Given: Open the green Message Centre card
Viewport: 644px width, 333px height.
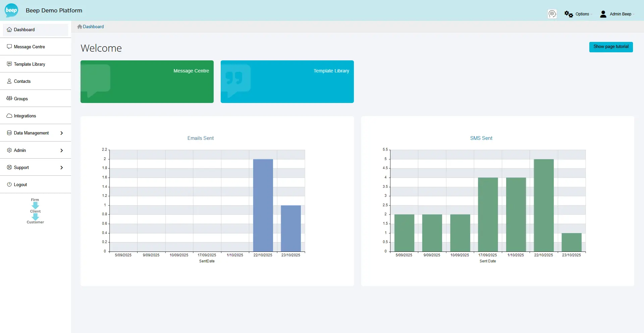Looking at the screenshot, I should point(147,81).
